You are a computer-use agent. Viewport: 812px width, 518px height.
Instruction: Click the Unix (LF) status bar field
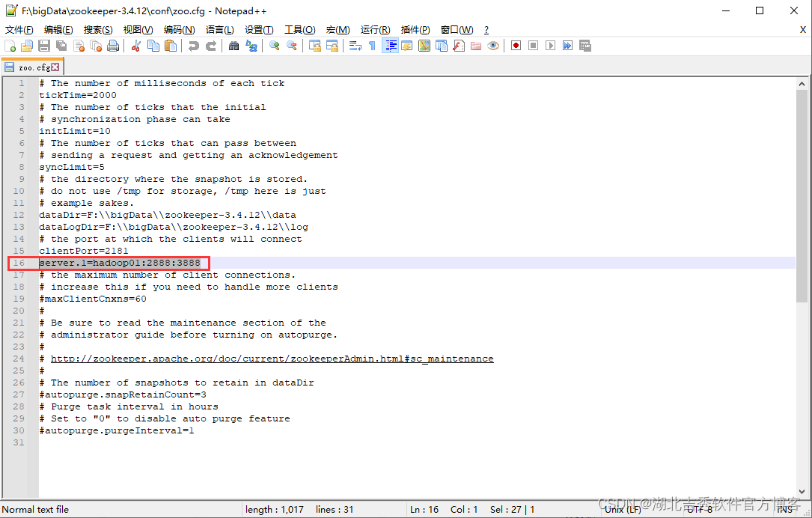click(623, 509)
